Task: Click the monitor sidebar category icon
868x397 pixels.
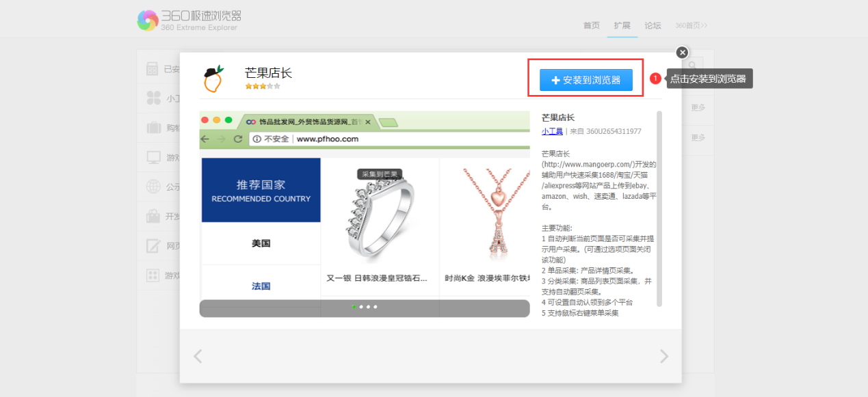Action: click(154, 157)
